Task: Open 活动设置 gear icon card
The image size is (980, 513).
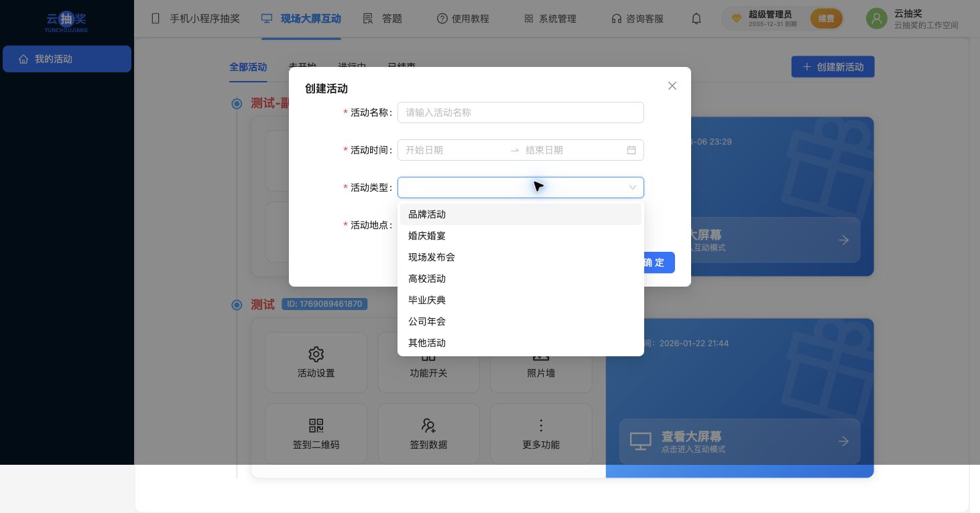Action: pos(316,362)
